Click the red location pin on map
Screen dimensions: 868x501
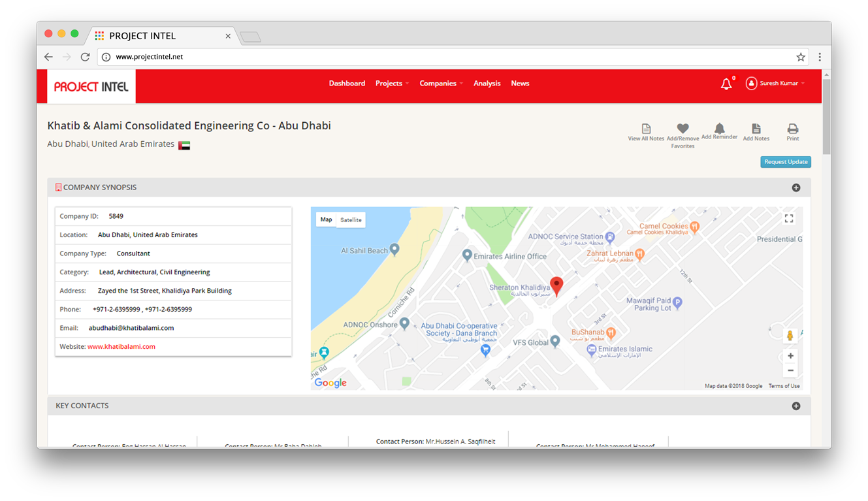pos(556,286)
